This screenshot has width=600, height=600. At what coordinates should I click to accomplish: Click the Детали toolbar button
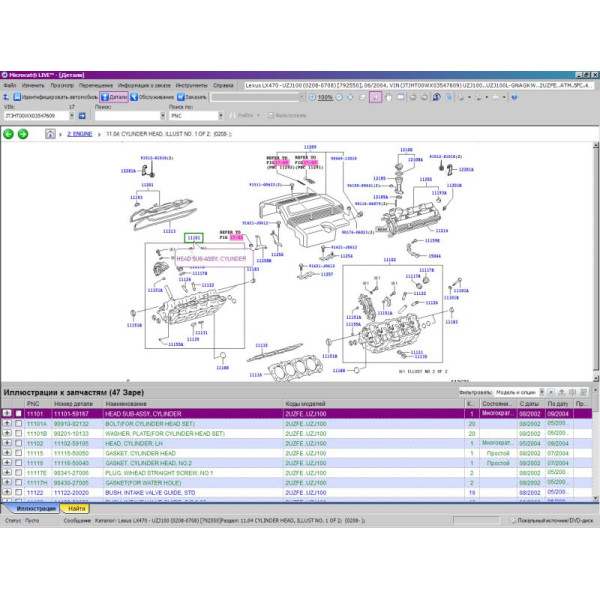[115, 97]
